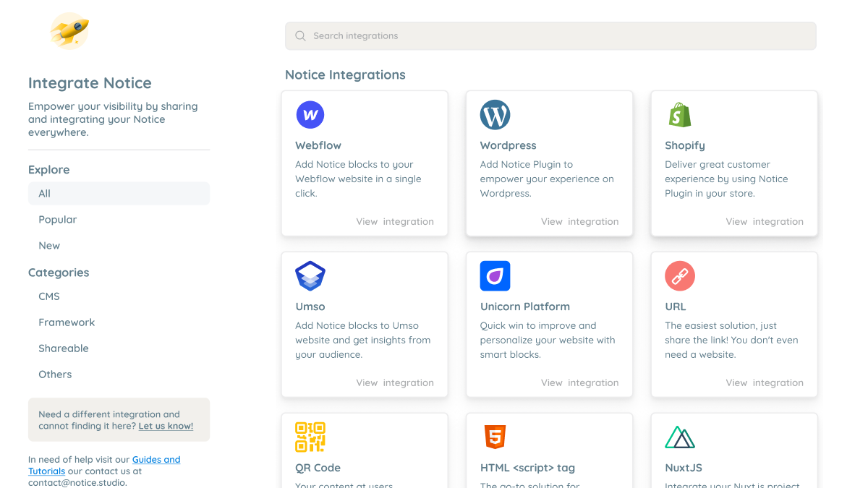
Task: Focus the Search integrations field
Action: [x=550, y=36]
